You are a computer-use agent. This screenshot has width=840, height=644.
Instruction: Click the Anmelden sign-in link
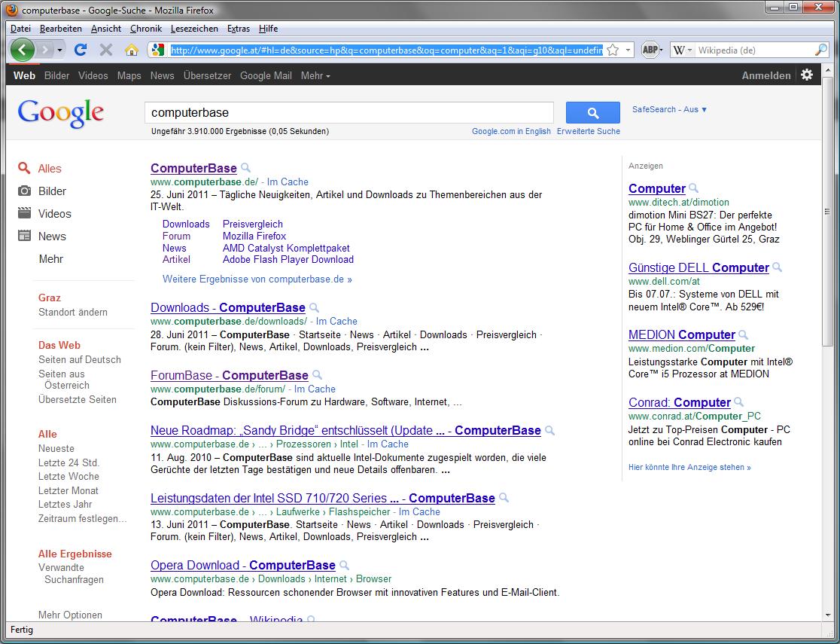(x=766, y=75)
